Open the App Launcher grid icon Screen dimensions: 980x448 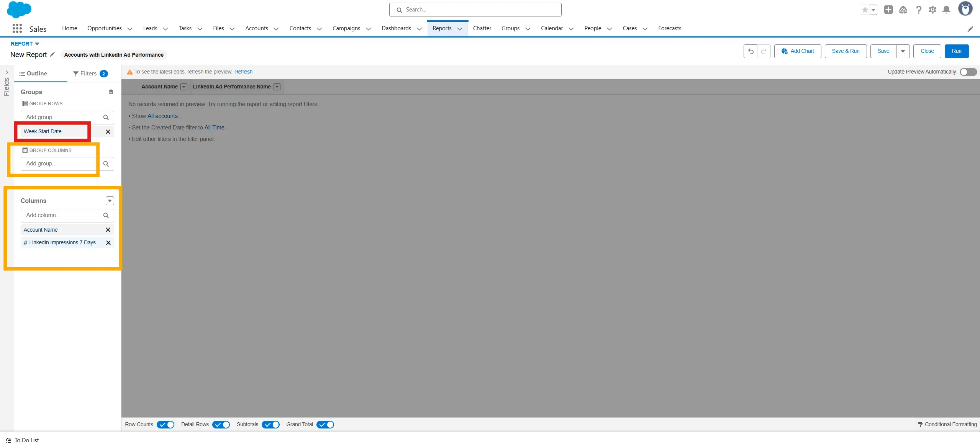point(17,29)
